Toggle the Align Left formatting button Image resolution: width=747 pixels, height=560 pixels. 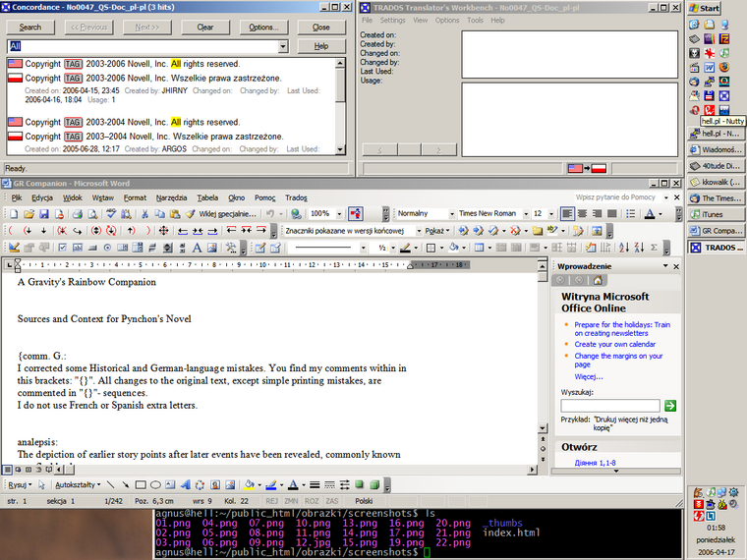click(x=567, y=214)
